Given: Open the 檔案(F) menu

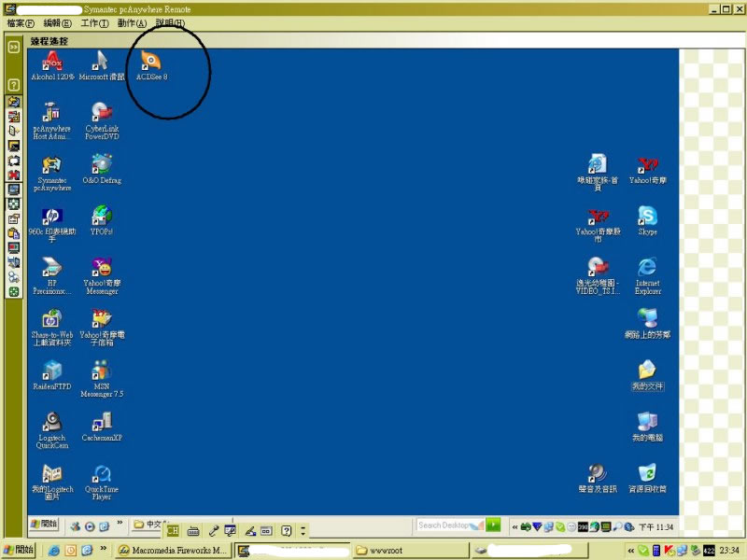Looking at the screenshot, I should [x=21, y=22].
